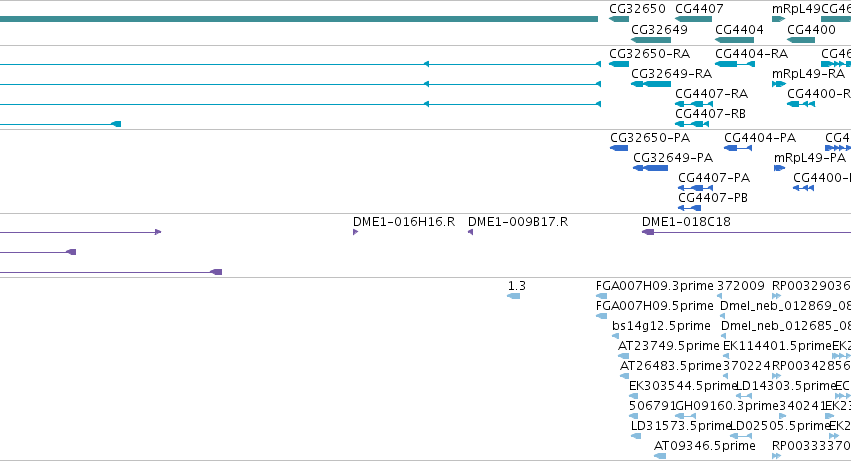Click the CG32650 gene label

click(x=637, y=9)
